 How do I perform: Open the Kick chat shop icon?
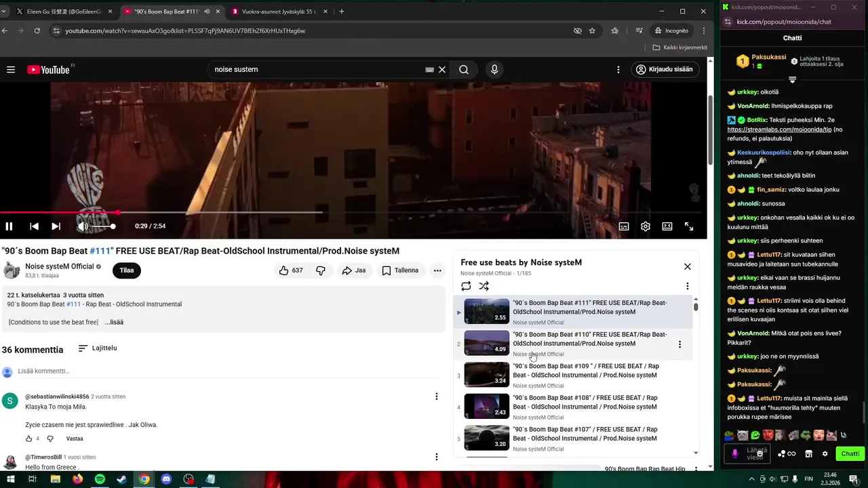pos(808,453)
